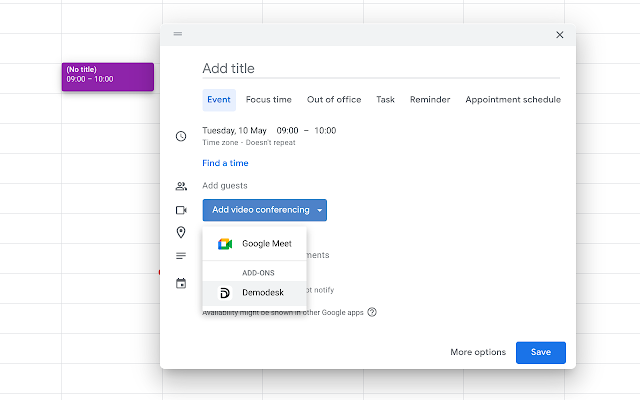Click the description lines icon

(x=181, y=256)
